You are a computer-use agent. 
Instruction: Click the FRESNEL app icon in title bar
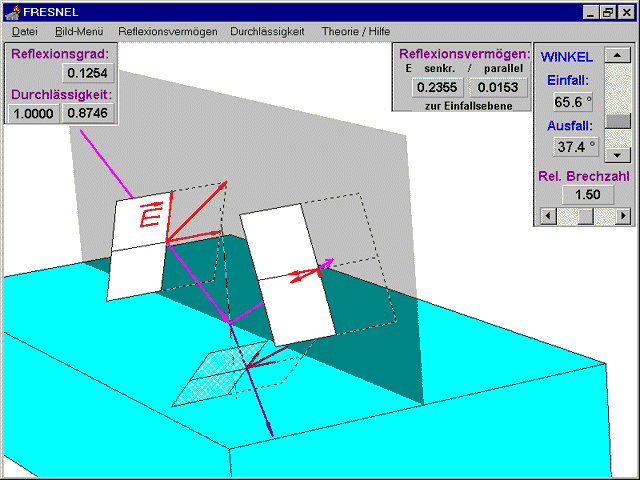coord(13,12)
